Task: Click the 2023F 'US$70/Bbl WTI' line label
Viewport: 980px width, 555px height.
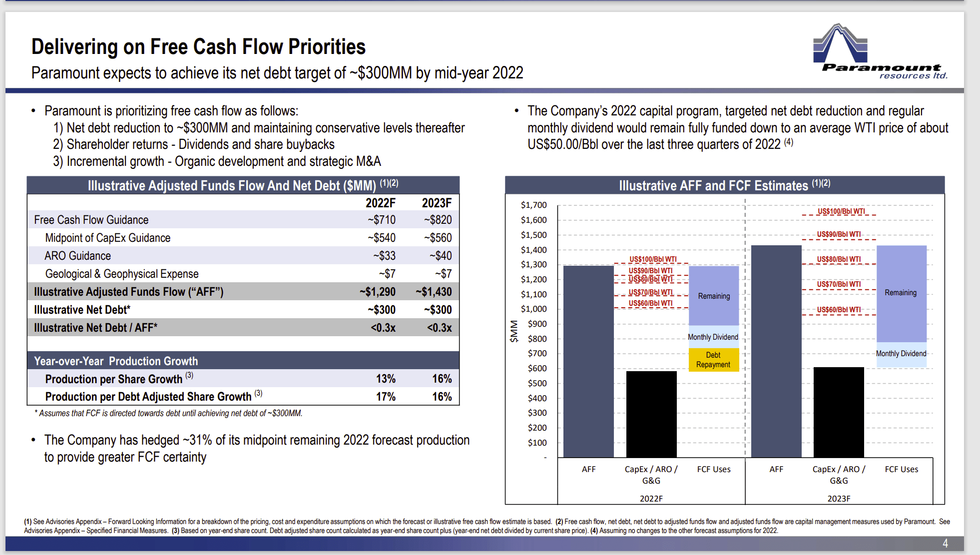Action: click(839, 284)
